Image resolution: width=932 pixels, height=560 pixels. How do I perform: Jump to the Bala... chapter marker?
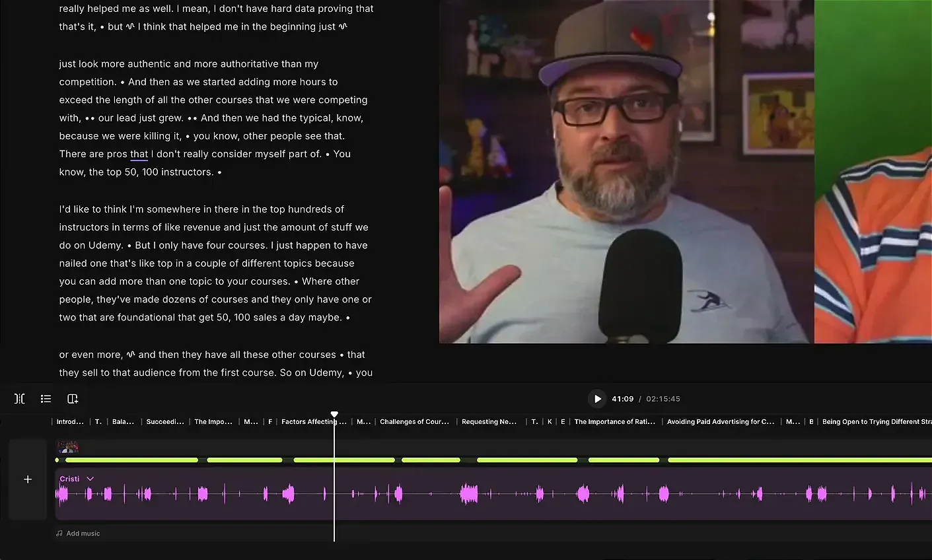123,421
